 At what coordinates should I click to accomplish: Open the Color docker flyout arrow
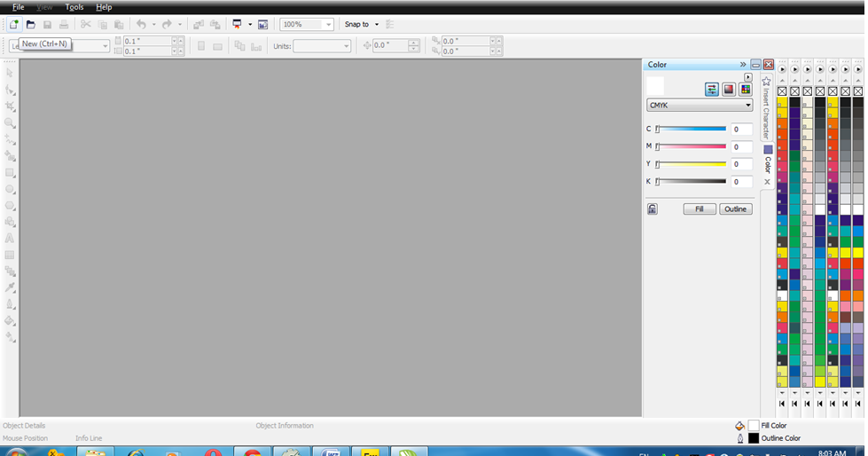pos(748,77)
